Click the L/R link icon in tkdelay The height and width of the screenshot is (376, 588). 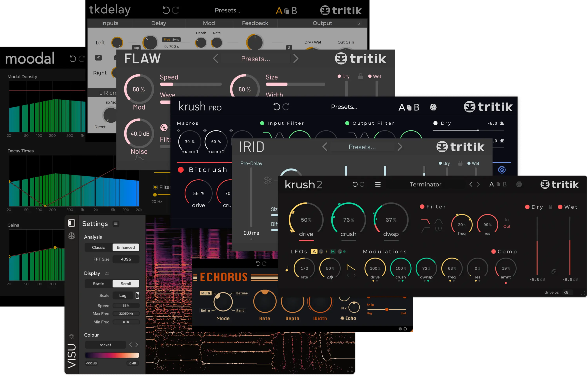pyautogui.click(x=98, y=58)
